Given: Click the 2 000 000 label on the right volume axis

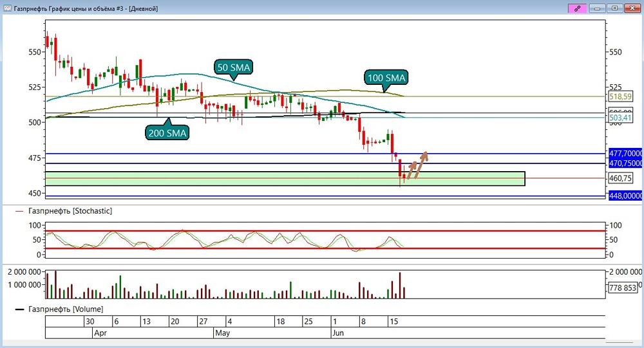Looking at the screenshot, I should click(x=625, y=271).
